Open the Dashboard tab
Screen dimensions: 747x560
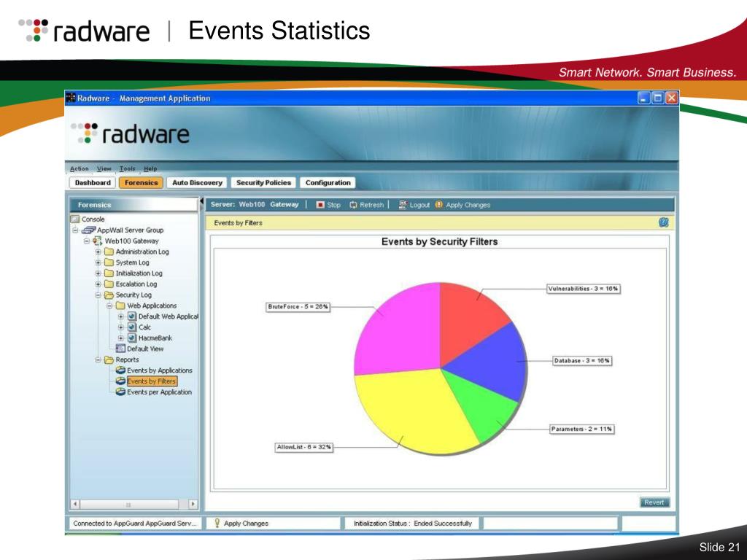pos(93,183)
